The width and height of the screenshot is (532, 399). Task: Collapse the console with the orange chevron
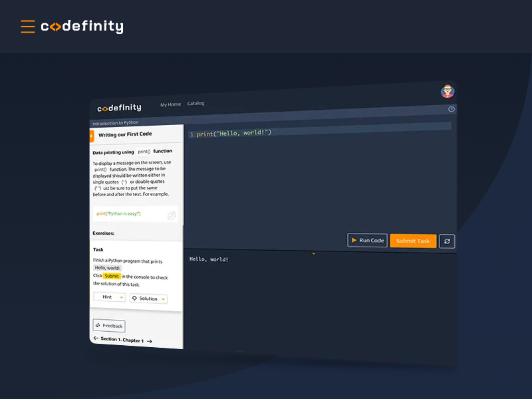(x=313, y=253)
